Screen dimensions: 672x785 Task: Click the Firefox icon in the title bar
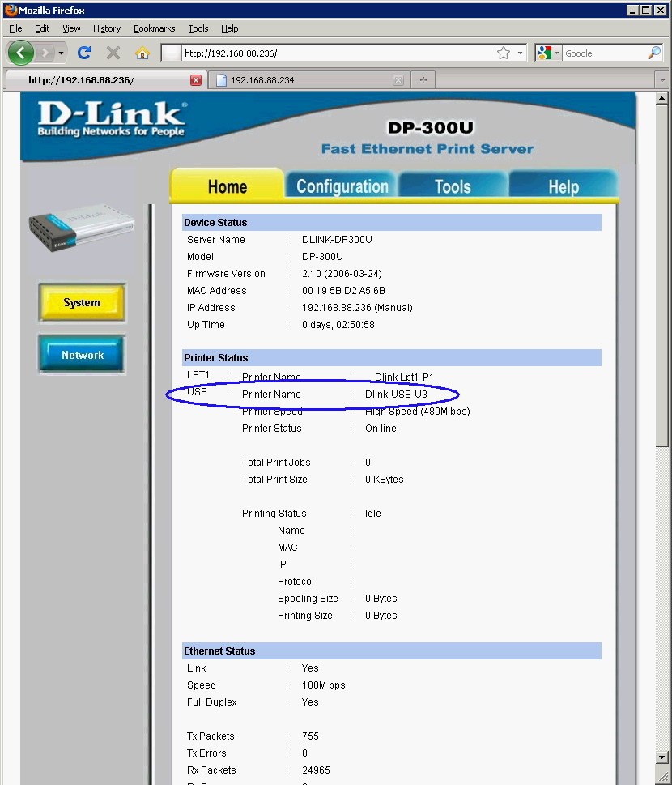pyautogui.click(x=11, y=10)
